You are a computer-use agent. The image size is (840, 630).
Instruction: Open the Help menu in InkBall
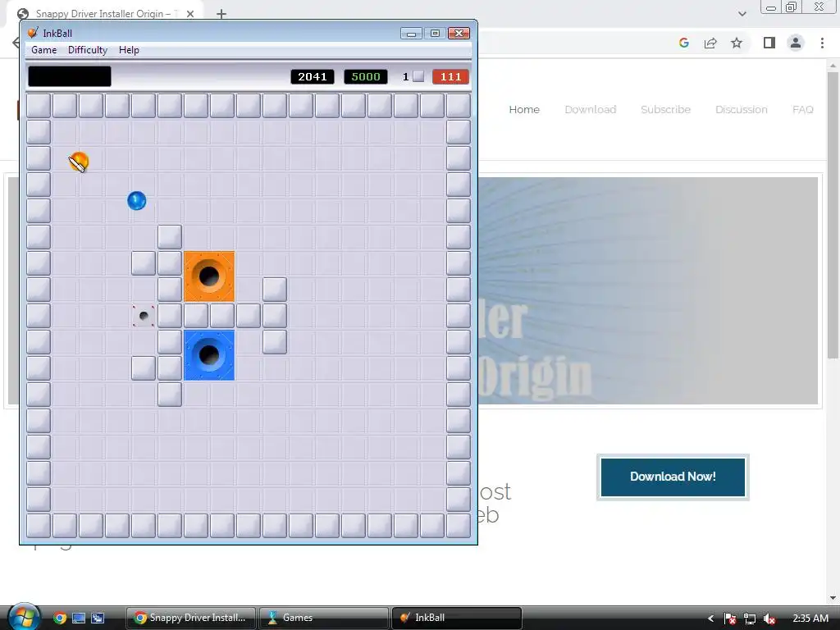(129, 50)
